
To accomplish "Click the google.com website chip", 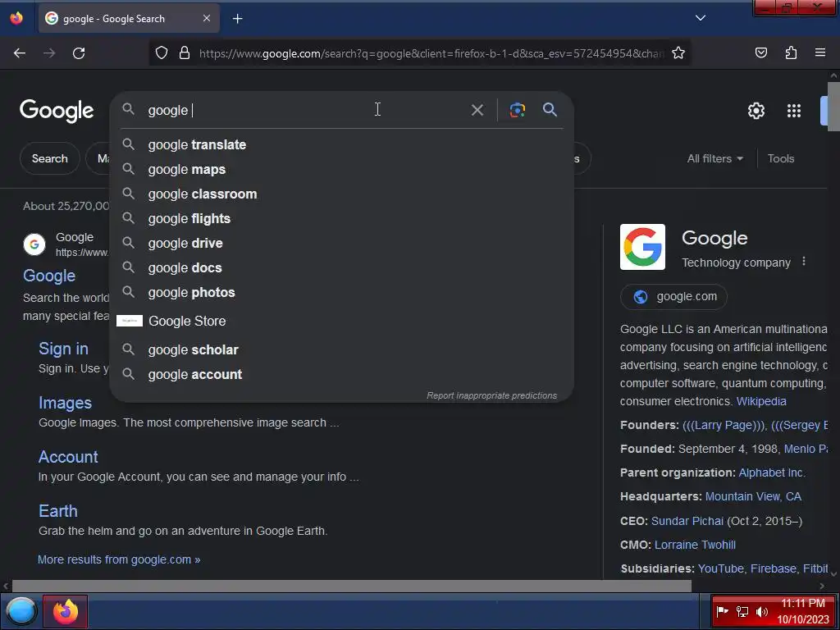I will [673, 297].
